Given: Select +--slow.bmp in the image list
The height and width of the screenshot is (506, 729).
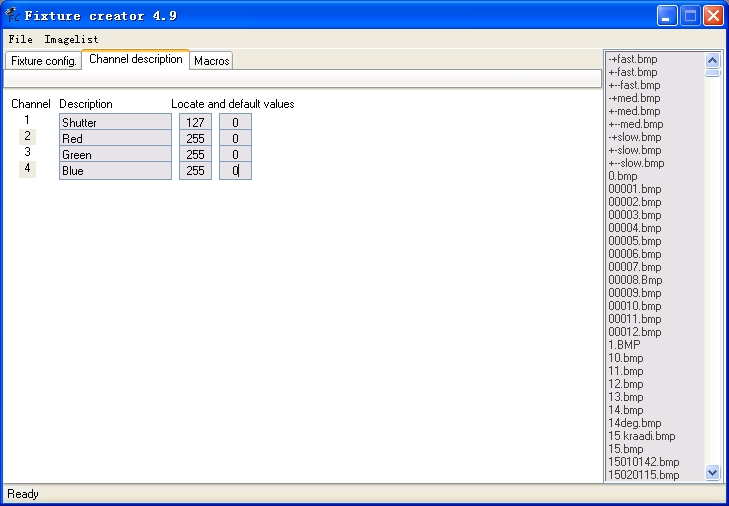Looking at the screenshot, I should coord(636,163).
